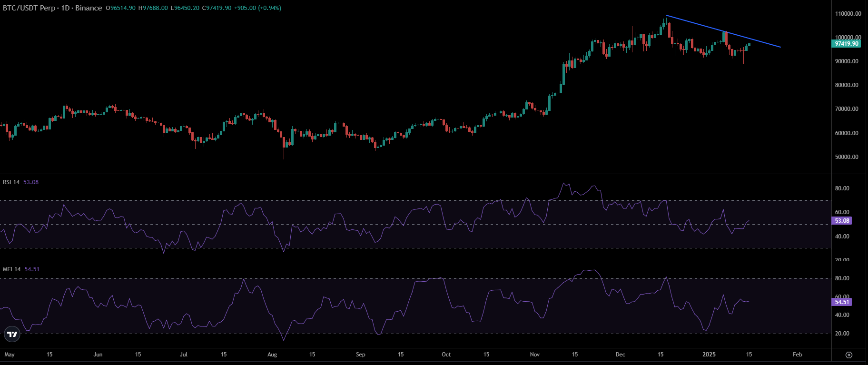Image resolution: width=868 pixels, height=365 pixels.
Task: Select the RSI 14 indicator label
Action: coord(11,182)
